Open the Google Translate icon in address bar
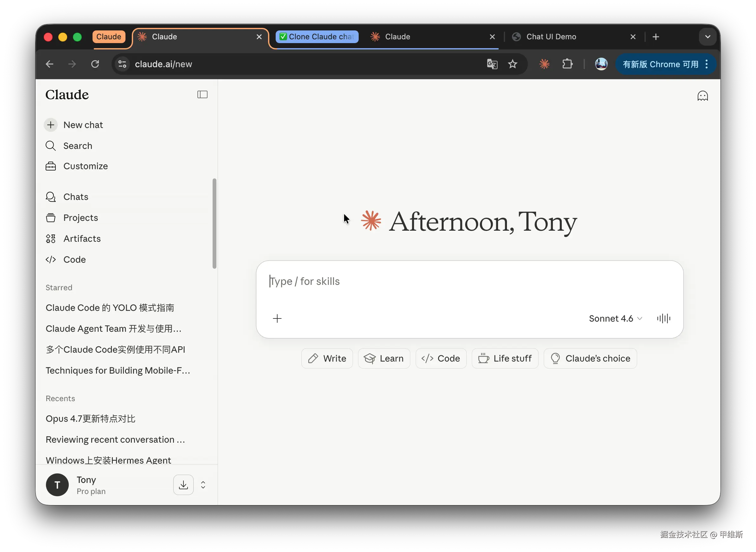The height and width of the screenshot is (552, 756). 492,64
